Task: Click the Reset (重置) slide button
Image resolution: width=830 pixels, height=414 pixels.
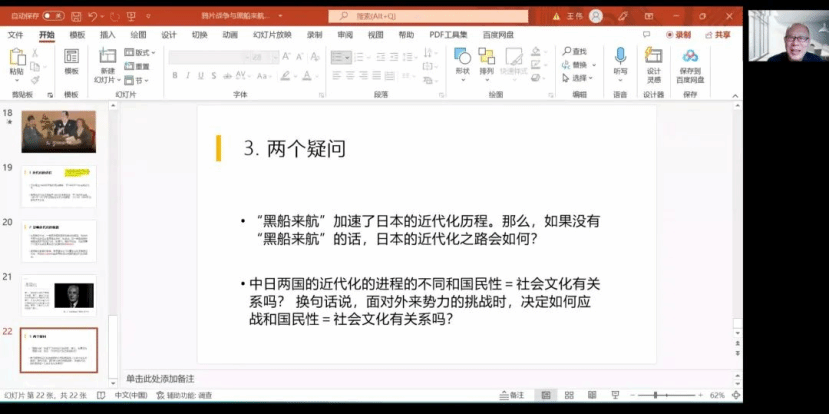Action: coord(137,67)
